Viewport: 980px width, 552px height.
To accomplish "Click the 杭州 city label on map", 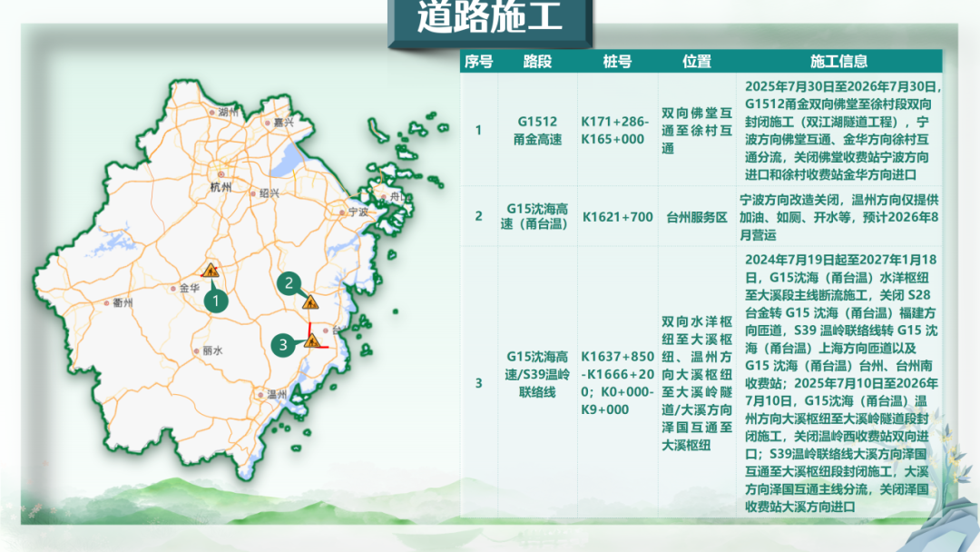I will coord(220,186).
